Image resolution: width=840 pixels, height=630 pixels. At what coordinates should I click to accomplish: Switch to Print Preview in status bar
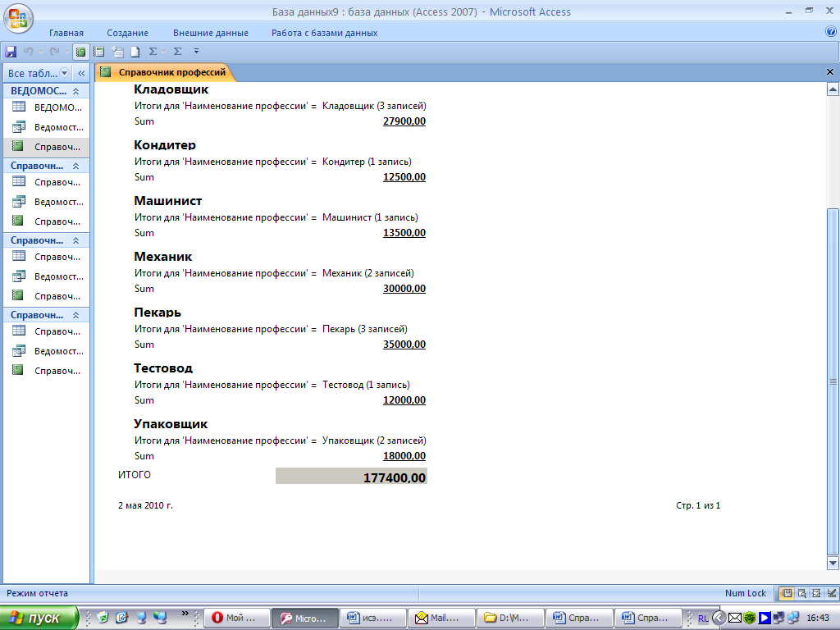tap(802, 593)
